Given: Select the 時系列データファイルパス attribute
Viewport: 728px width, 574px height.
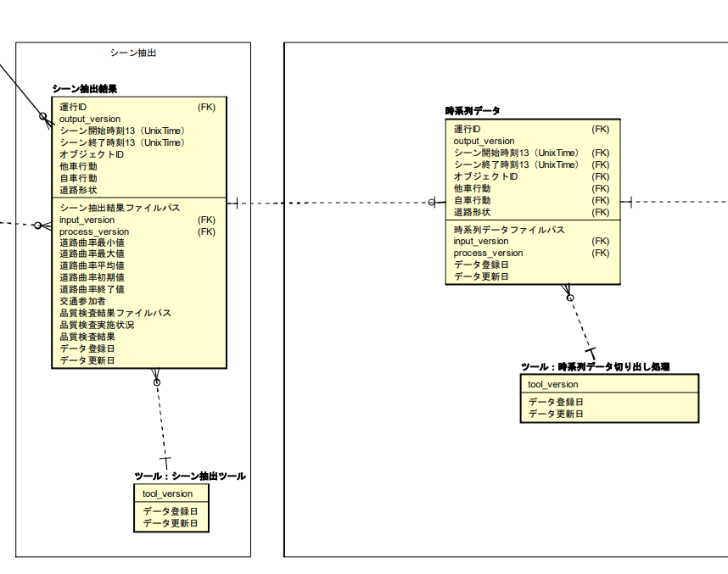Looking at the screenshot, I should click(x=509, y=230).
